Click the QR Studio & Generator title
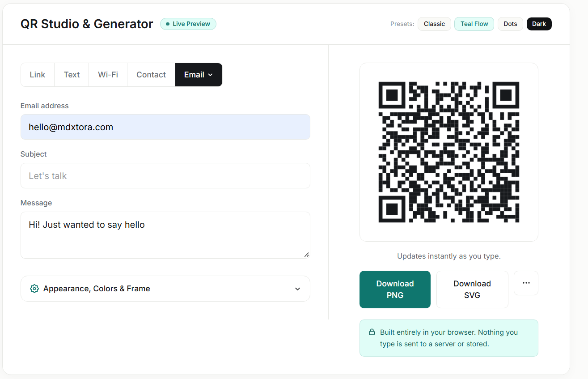This screenshot has width=588, height=379. click(x=87, y=24)
